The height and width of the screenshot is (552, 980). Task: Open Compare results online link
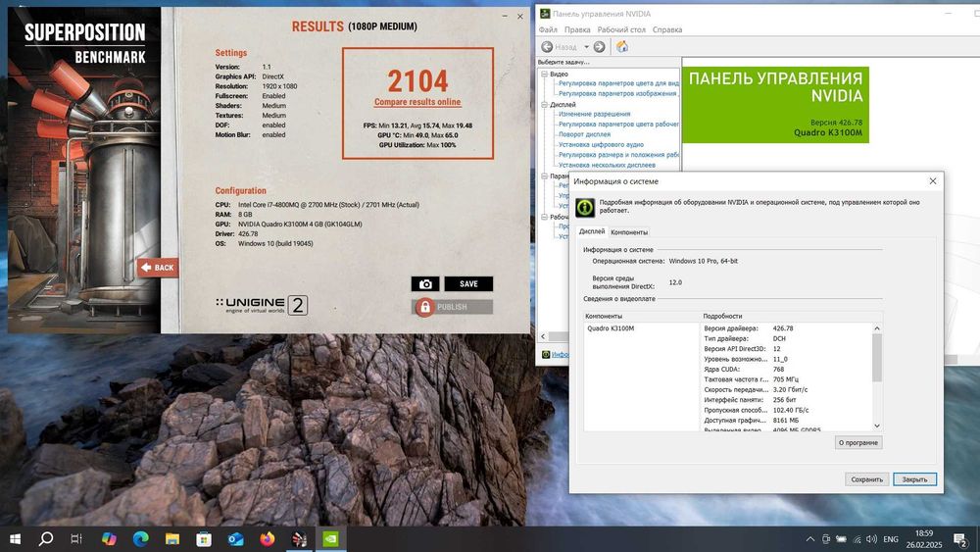pyautogui.click(x=417, y=102)
